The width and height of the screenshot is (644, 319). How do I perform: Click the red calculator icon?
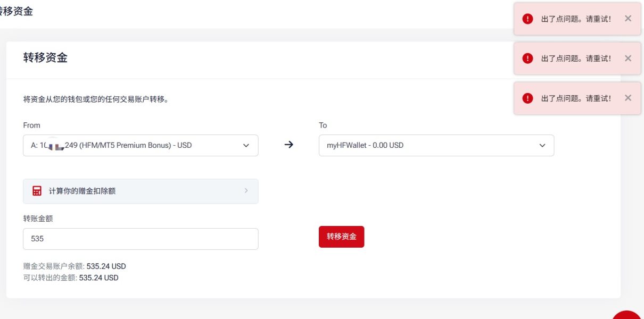pos(37,191)
